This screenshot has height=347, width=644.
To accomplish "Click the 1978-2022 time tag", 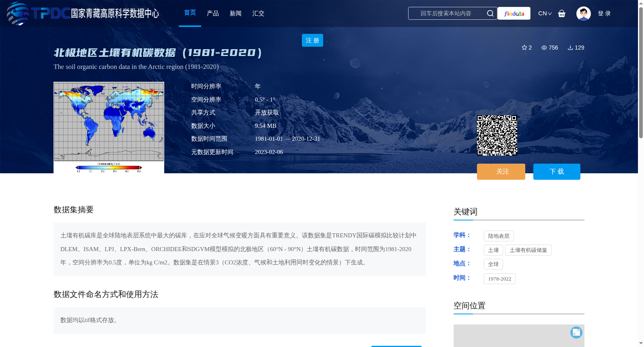I will 500,279.
